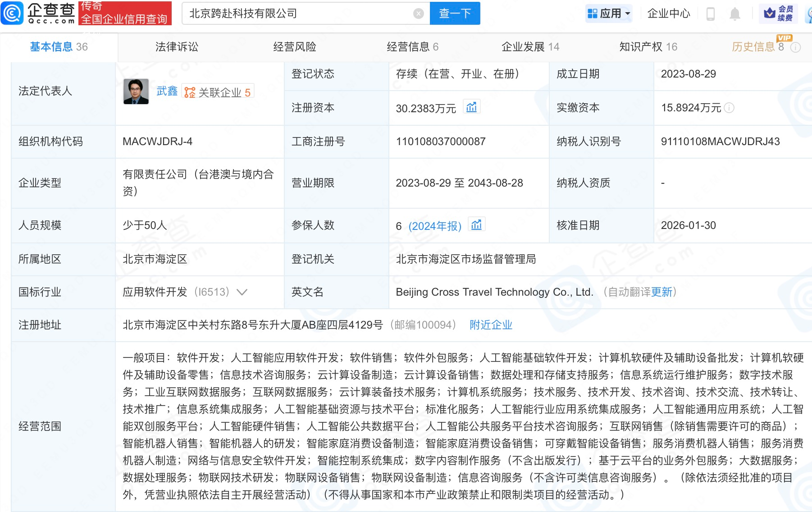Click the info icon next to 历史信息

click(x=796, y=47)
